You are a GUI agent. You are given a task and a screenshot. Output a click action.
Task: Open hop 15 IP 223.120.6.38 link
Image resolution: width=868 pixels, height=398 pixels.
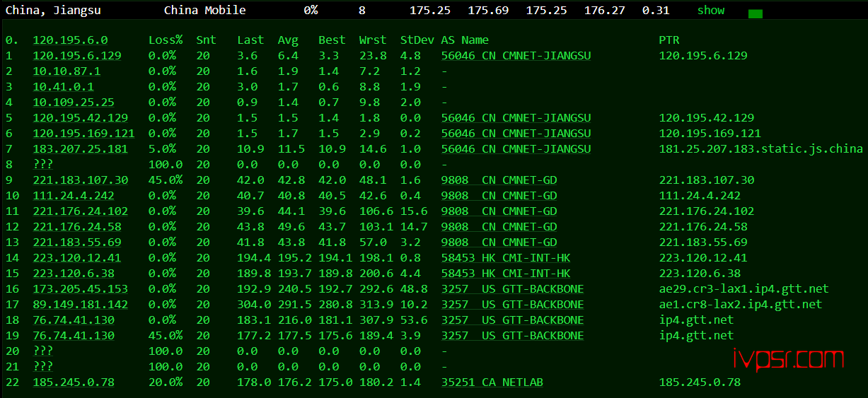tap(74, 274)
